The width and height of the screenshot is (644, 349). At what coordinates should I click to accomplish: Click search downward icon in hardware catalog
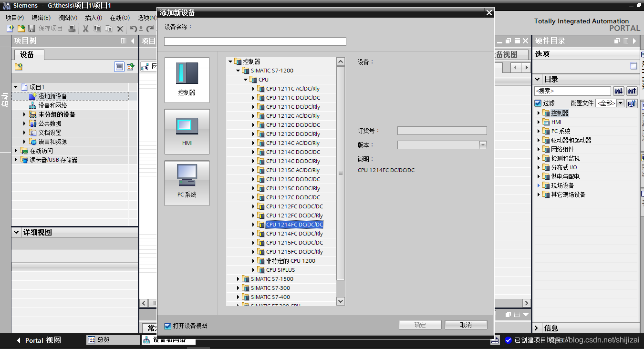tap(619, 91)
